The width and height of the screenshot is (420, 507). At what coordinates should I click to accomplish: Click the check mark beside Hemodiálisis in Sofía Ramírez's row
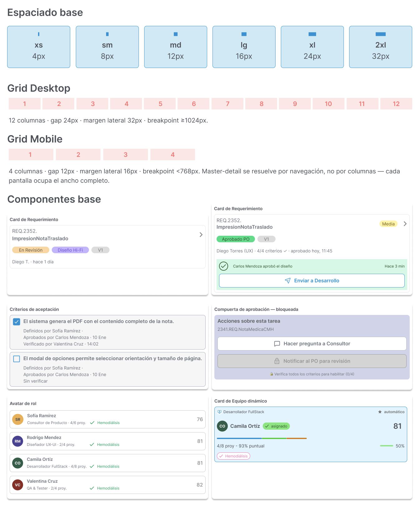[x=92, y=423]
